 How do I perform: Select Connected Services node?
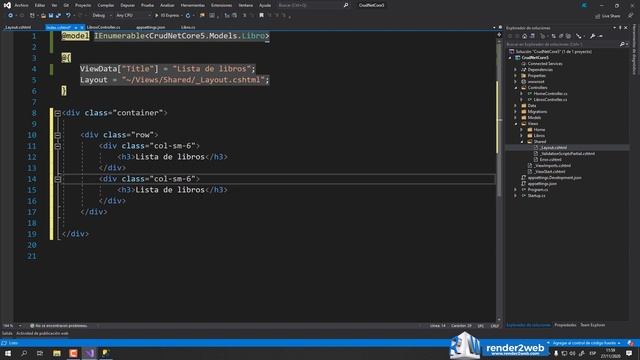[545, 64]
